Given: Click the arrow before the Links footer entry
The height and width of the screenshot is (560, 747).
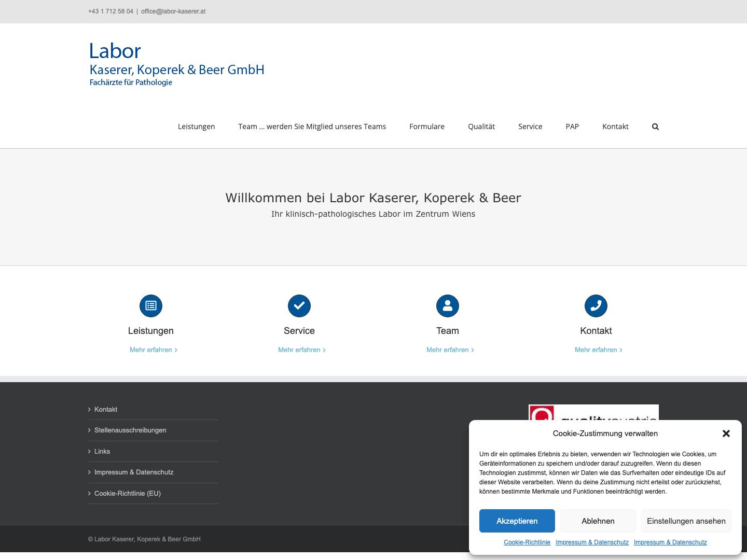Looking at the screenshot, I should [89, 452].
